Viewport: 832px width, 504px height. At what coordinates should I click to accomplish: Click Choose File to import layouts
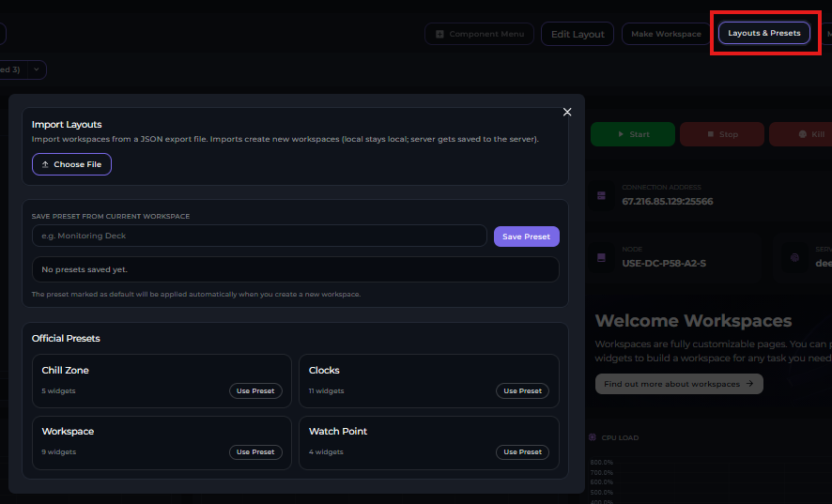click(x=71, y=164)
